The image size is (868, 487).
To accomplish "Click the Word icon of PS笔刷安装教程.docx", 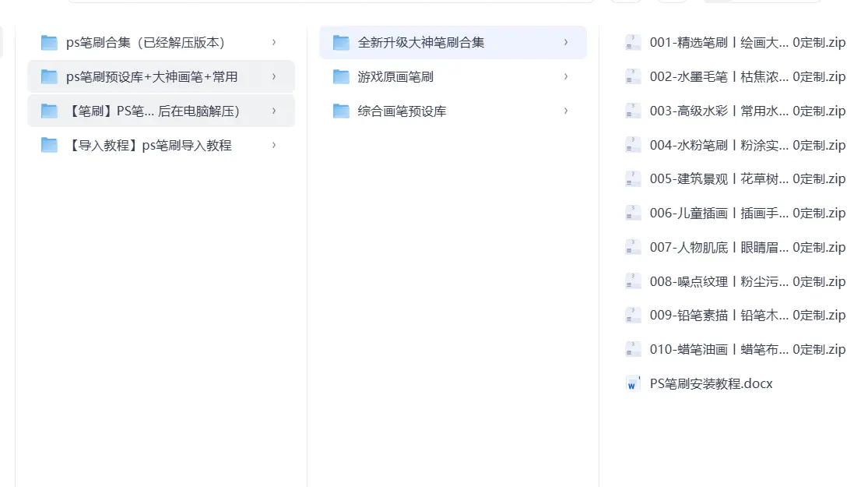I will point(632,383).
